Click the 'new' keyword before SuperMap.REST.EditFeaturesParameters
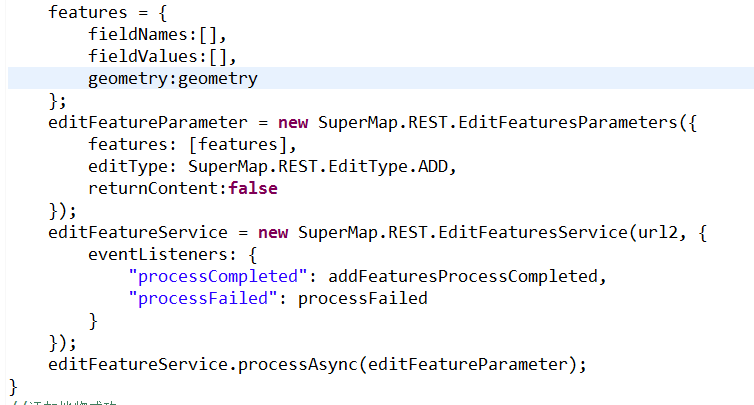The width and height of the screenshot is (754, 405). coord(293,122)
